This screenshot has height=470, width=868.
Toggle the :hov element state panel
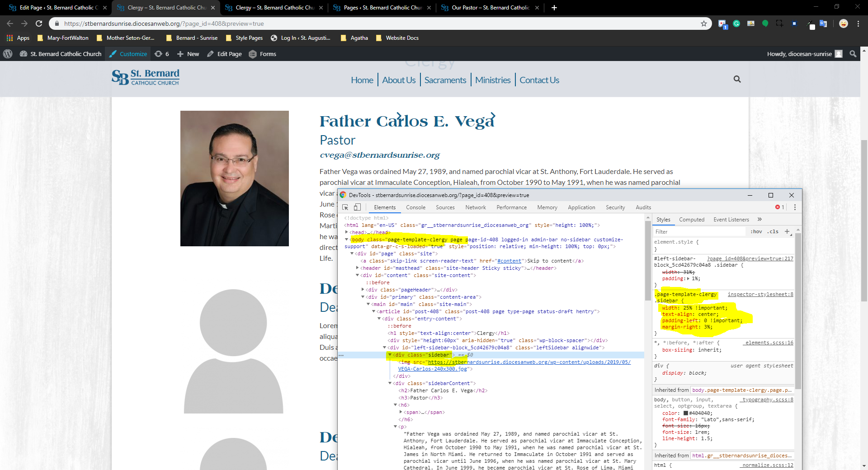click(x=756, y=231)
